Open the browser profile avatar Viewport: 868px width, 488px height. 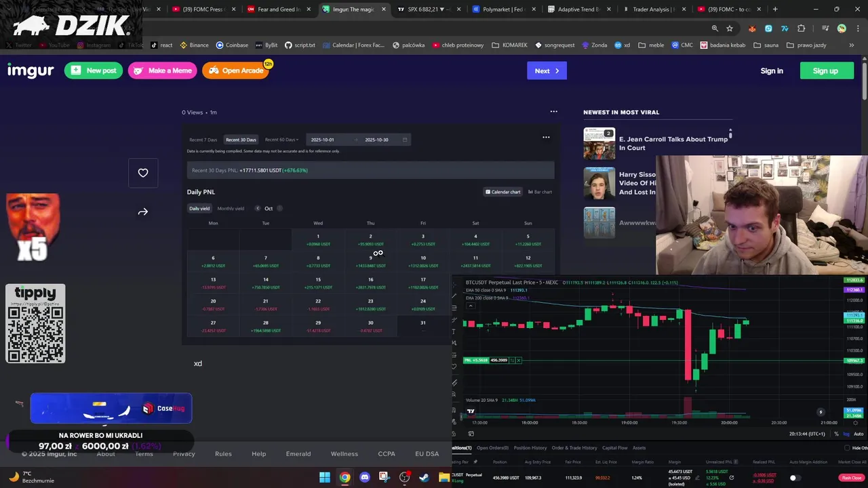[842, 28]
